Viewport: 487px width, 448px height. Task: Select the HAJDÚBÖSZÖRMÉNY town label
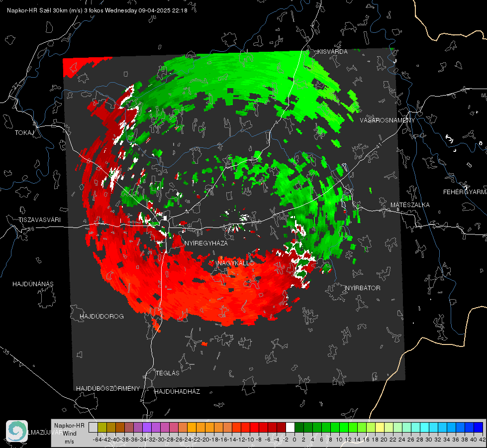click(x=108, y=389)
